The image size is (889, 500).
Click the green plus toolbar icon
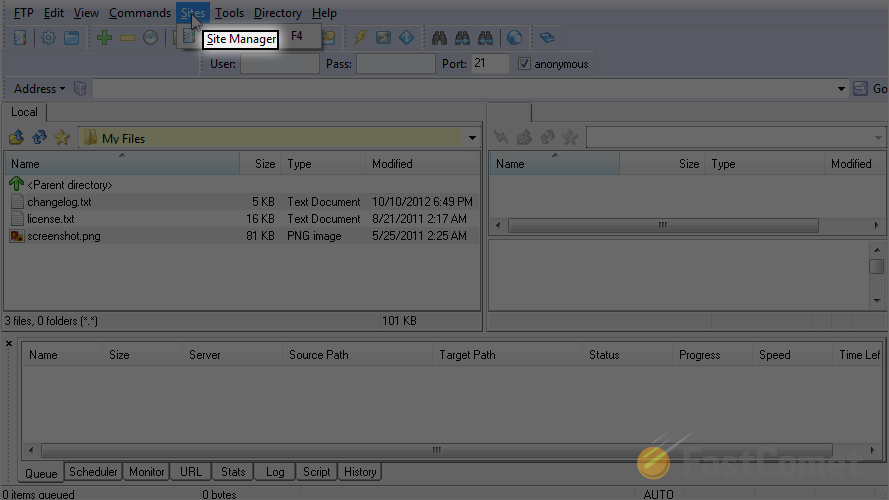coord(104,38)
